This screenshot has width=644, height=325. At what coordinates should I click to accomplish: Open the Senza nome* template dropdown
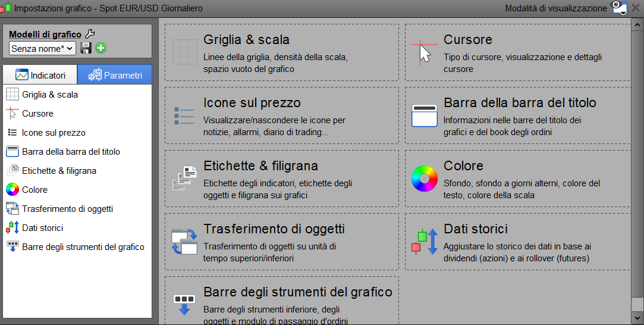(x=42, y=48)
